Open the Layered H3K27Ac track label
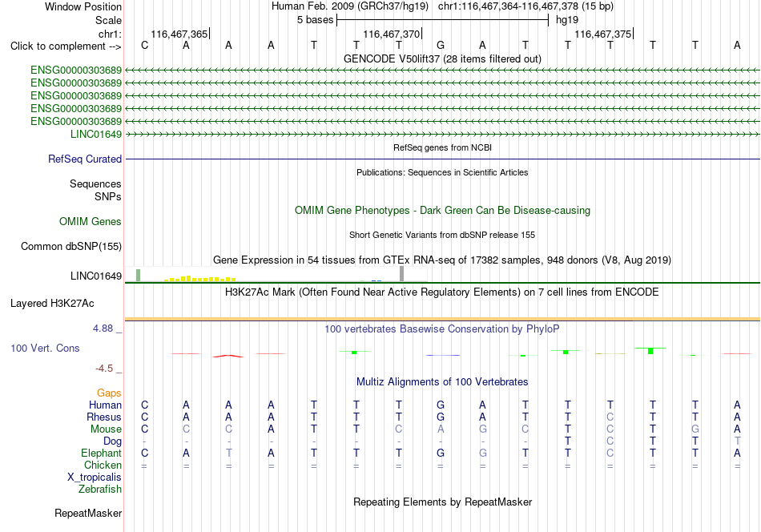 [52, 304]
